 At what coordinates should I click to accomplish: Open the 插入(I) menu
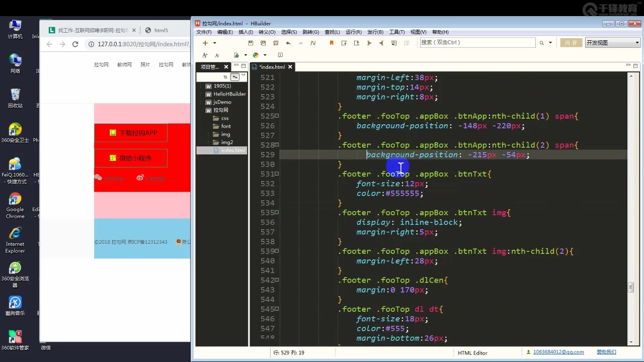[246, 32]
